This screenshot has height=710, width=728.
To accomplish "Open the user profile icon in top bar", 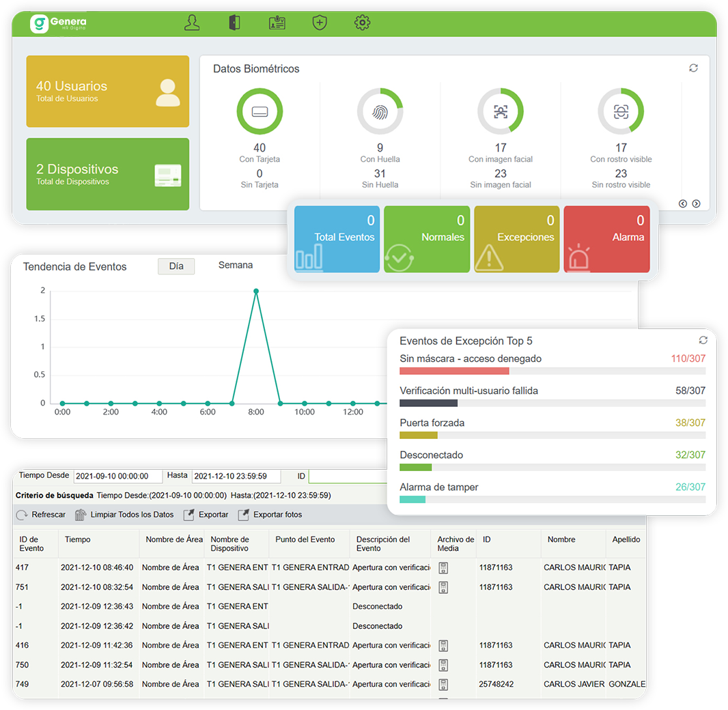I will 192,23.
